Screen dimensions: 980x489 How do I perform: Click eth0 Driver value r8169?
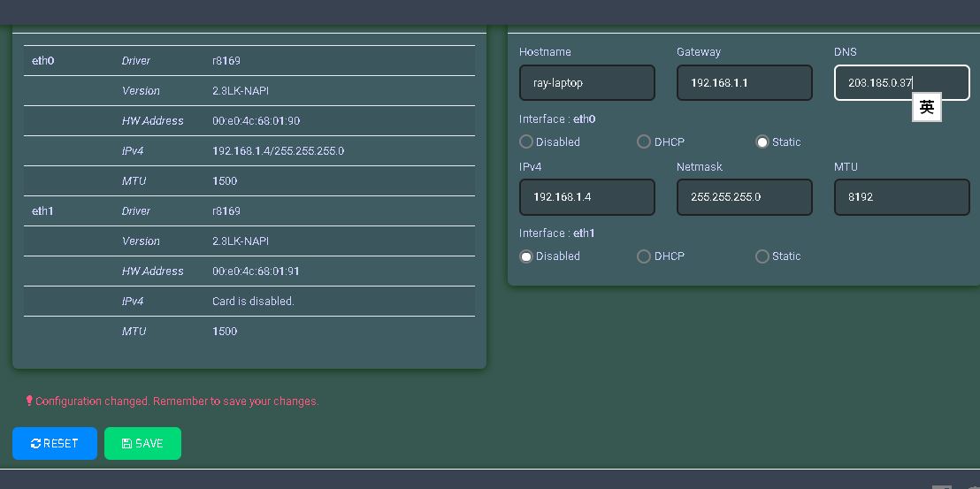(x=226, y=61)
